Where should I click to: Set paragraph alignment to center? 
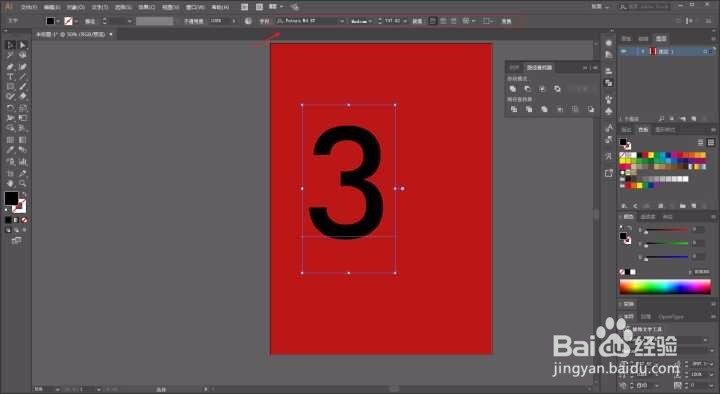[443, 21]
